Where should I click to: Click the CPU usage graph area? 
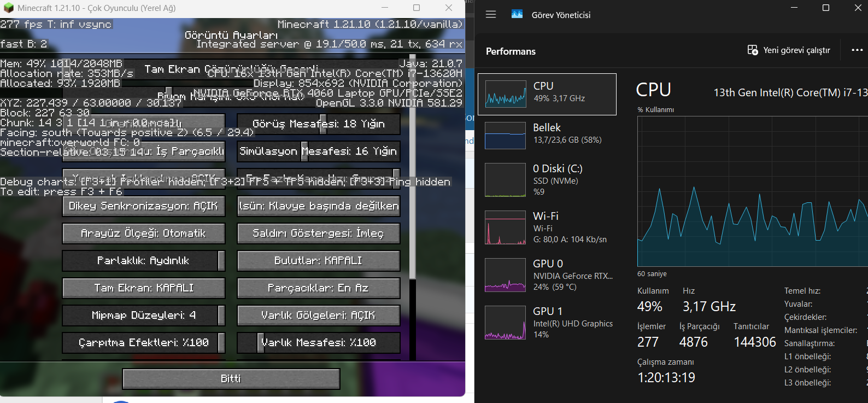(x=753, y=191)
